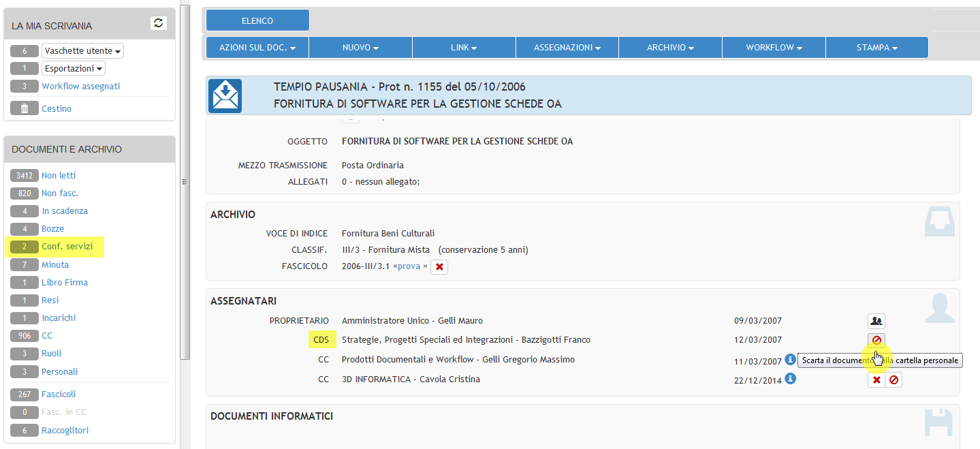Screen dimensions: 980x449
Task: Click the discard icon in the CDS row
Action: [x=876, y=340]
